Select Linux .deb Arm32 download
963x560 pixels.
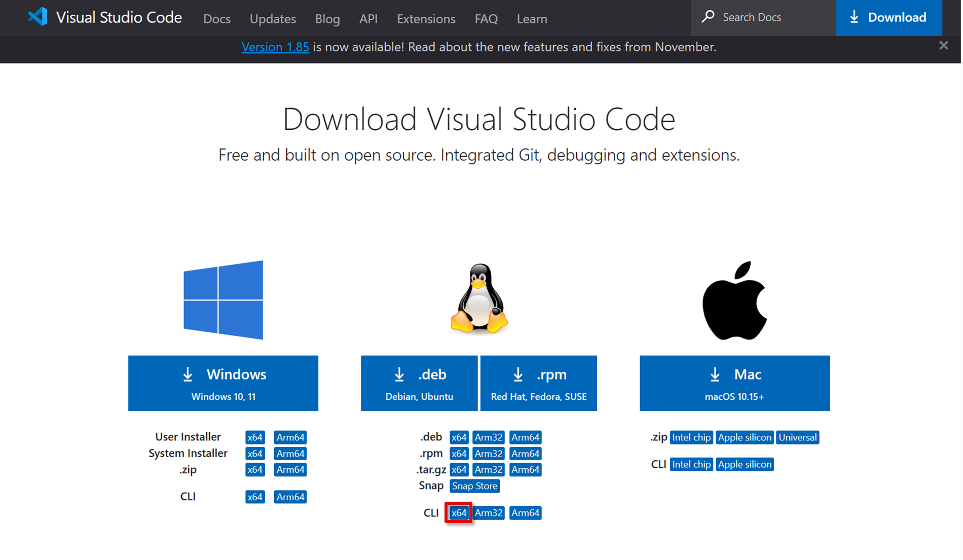pos(489,437)
